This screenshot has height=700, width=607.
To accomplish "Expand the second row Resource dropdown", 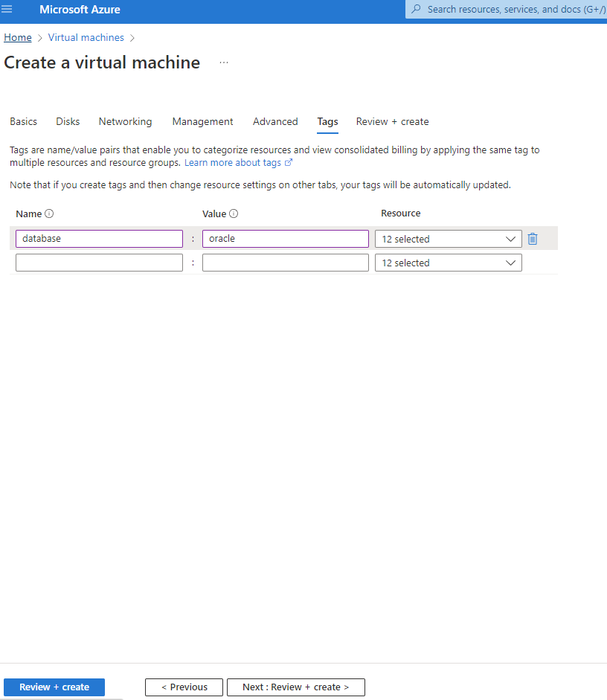I will pyautogui.click(x=448, y=263).
